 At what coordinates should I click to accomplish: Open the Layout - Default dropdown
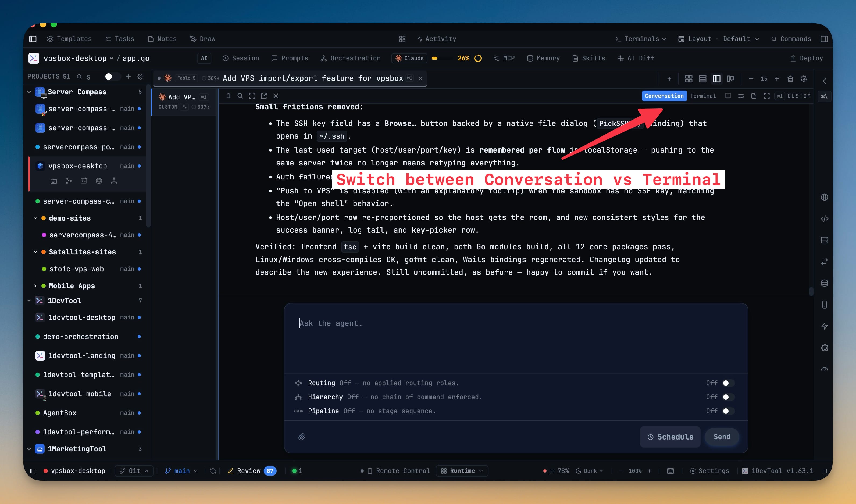718,39
